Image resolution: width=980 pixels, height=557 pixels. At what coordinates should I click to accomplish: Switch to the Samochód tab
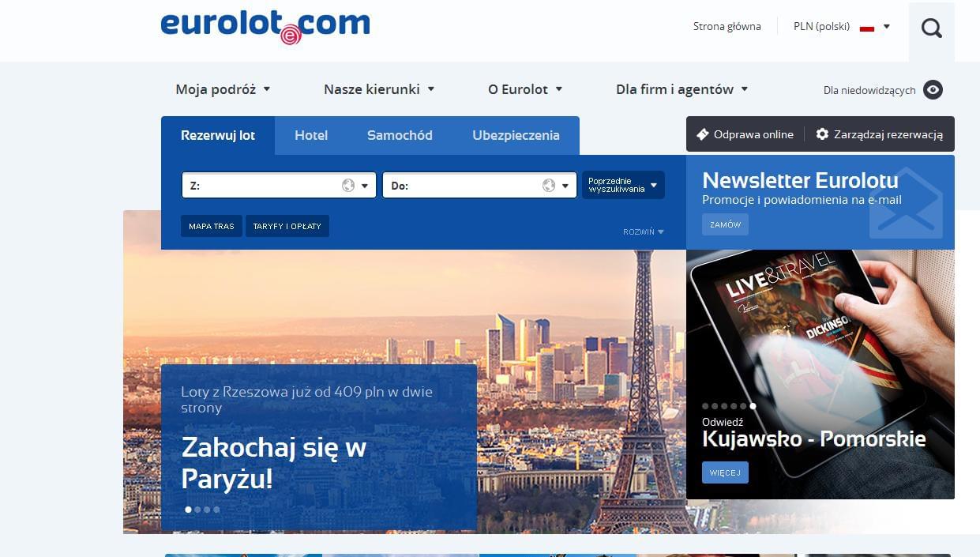click(400, 135)
